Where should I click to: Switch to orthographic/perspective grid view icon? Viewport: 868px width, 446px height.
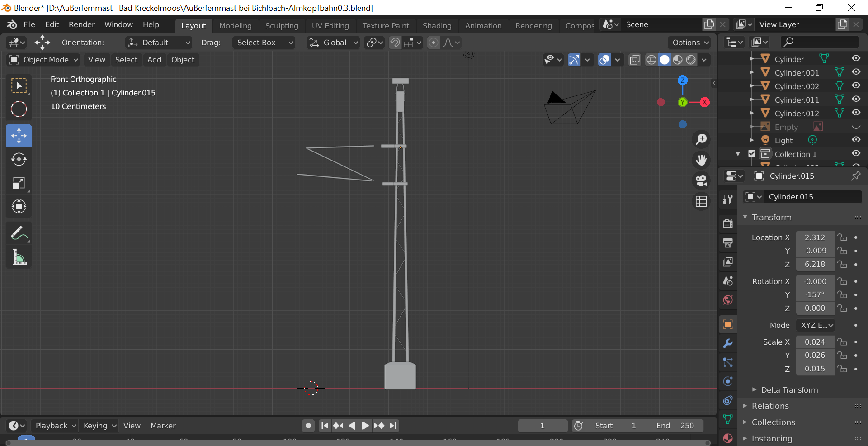pos(701,201)
